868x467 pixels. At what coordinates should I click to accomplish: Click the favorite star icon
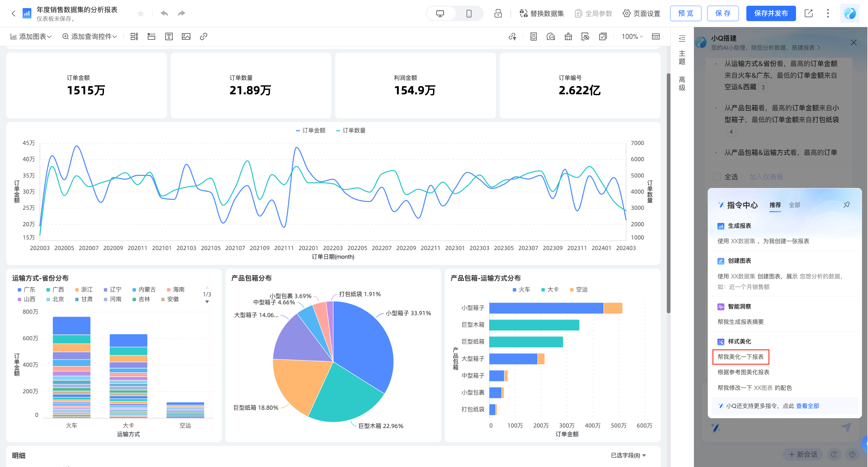point(141,14)
